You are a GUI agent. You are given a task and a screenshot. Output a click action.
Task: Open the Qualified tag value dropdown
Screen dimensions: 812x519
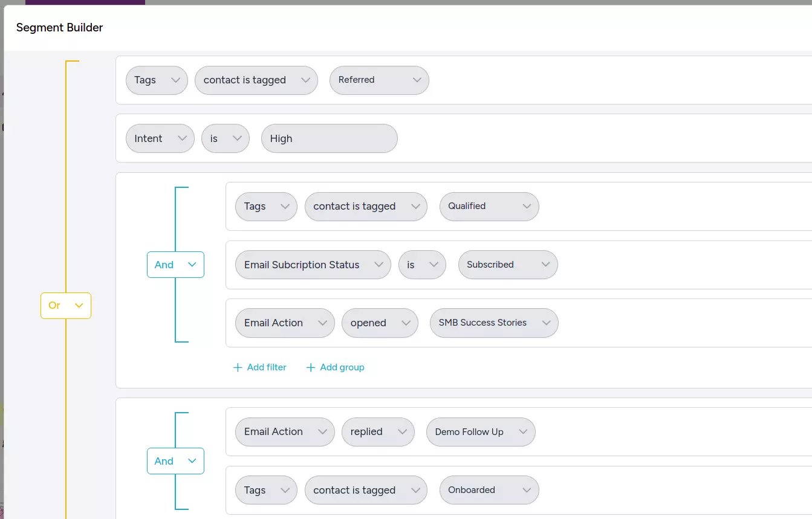pyautogui.click(x=489, y=207)
